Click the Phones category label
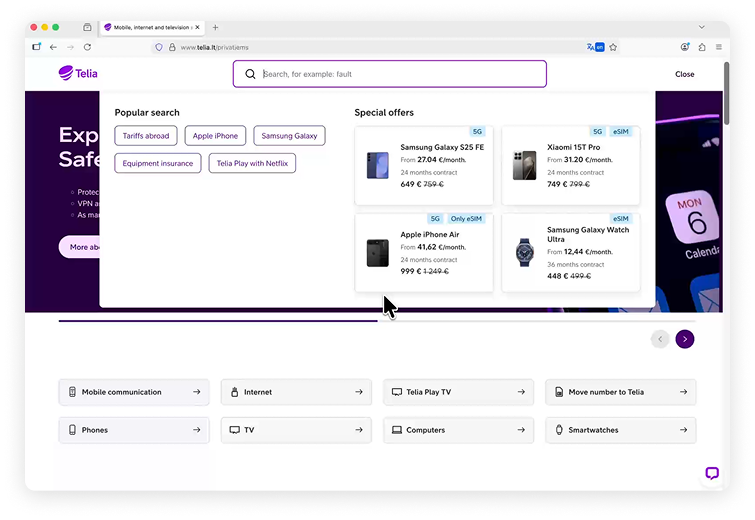 pyautogui.click(x=94, y=430)
